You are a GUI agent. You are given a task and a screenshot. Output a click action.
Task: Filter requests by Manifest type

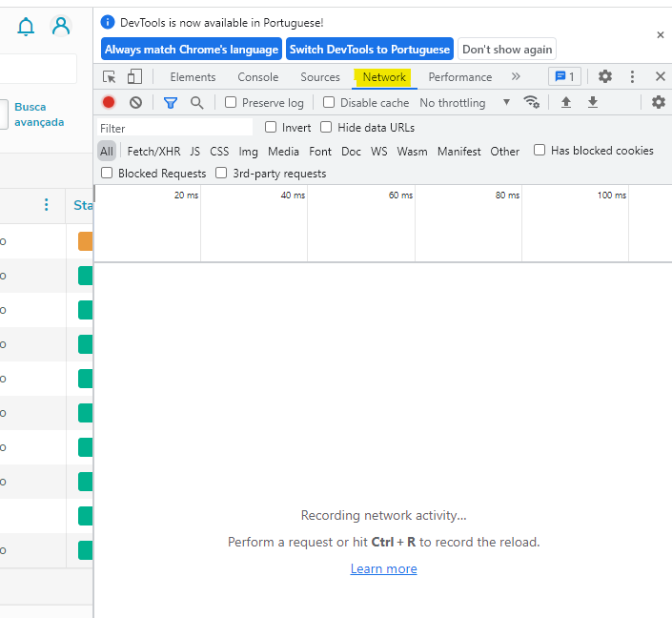pyautogui.click(x=459, y=152)
